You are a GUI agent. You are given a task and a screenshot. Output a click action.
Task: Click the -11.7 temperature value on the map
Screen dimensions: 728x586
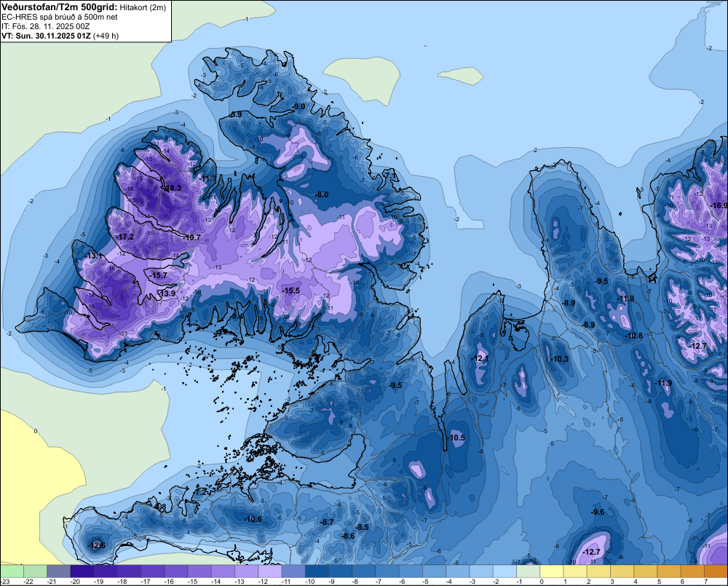208,178
